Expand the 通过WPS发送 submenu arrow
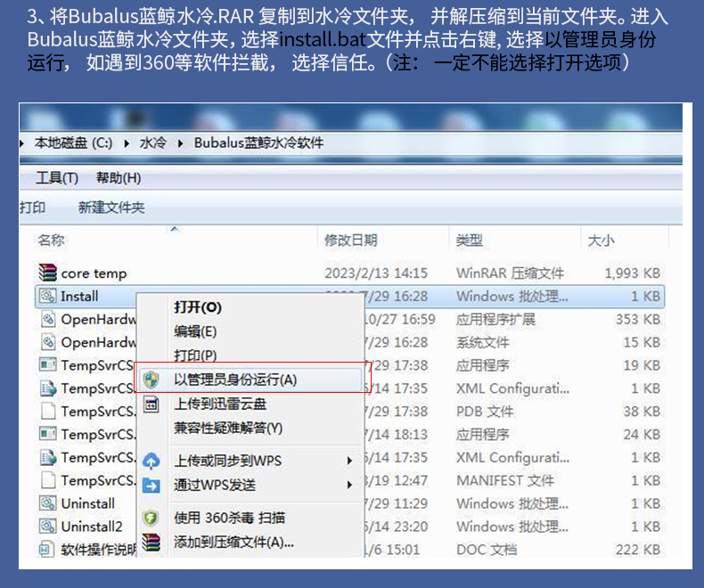The height and width of the screenshot is (588, 704). [349, 485]
